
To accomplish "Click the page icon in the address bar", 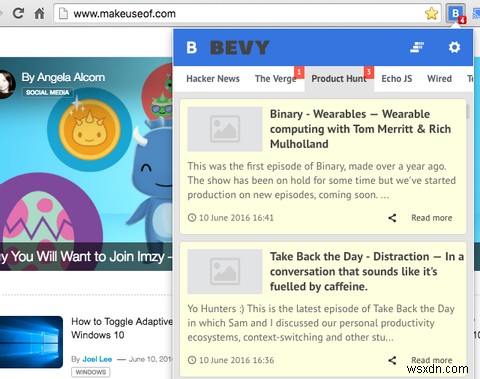I will 63,14.
